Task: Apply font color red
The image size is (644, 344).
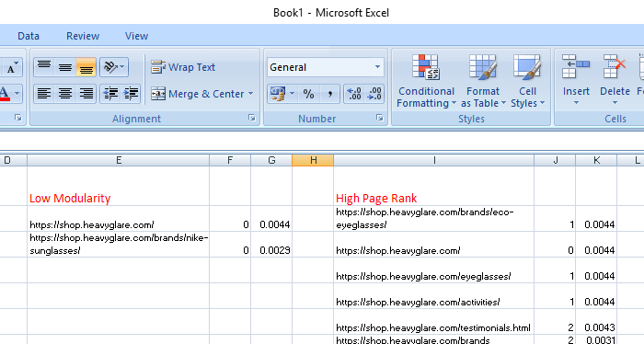Action: tap(4, 94)
